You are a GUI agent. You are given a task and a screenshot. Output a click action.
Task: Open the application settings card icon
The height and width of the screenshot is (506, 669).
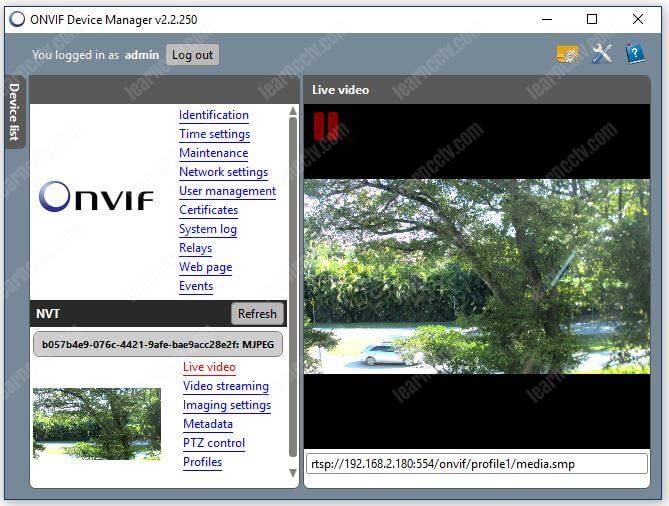click(567, 54)
